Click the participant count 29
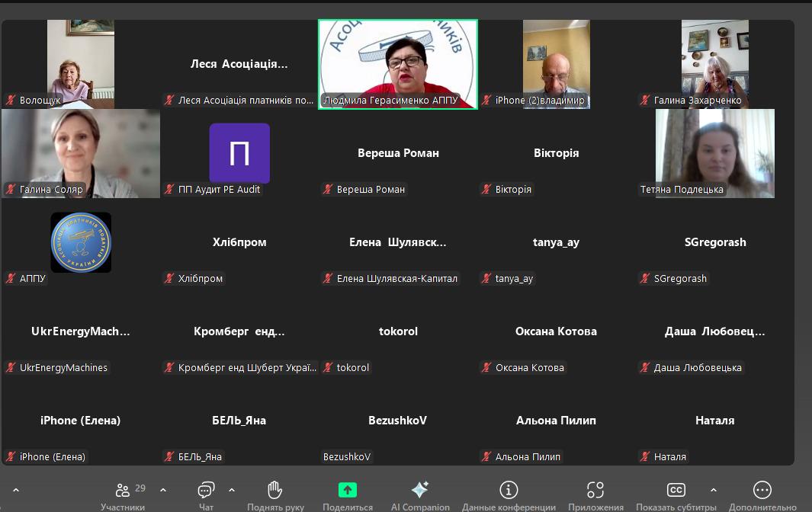The image size is (812, 512). 140,488
